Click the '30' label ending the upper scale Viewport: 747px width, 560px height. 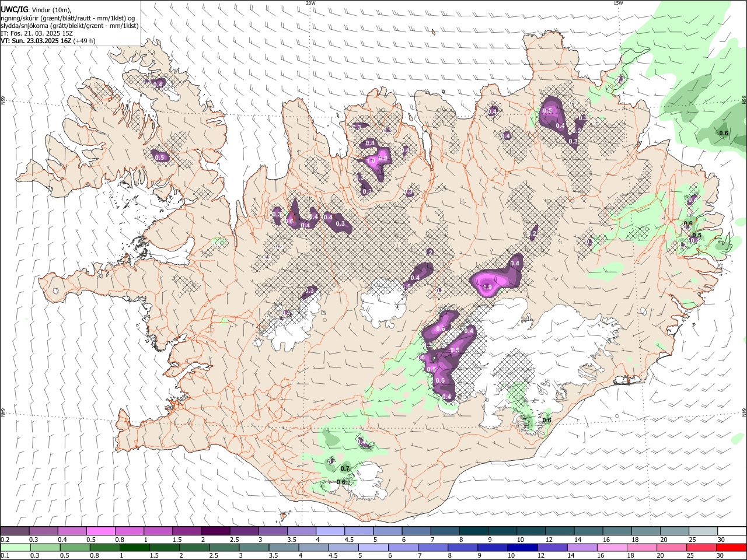coord(721,540)
